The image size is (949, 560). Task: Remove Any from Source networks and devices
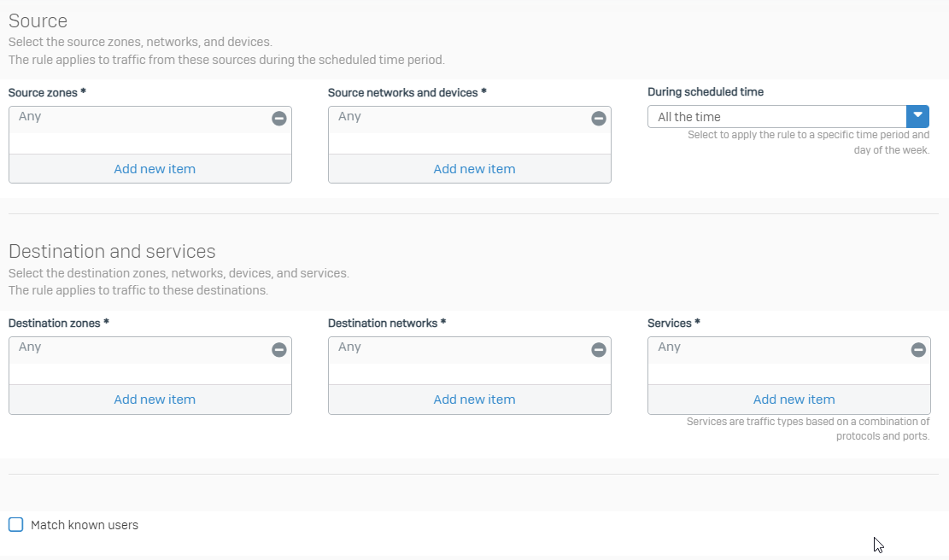(x=599, y=119)
